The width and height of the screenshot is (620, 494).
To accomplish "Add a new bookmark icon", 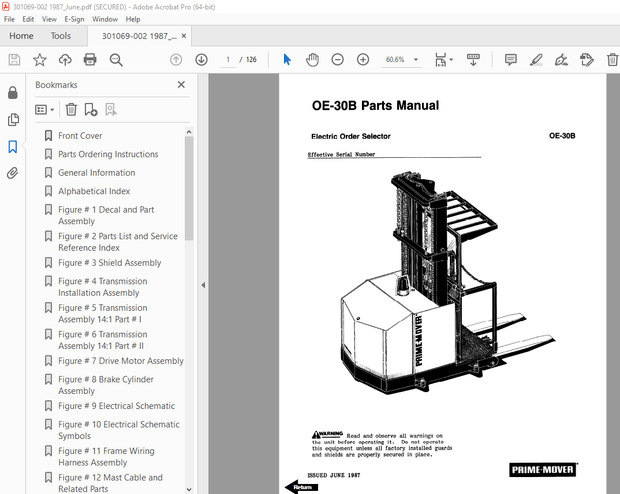I will pos(91,109).
